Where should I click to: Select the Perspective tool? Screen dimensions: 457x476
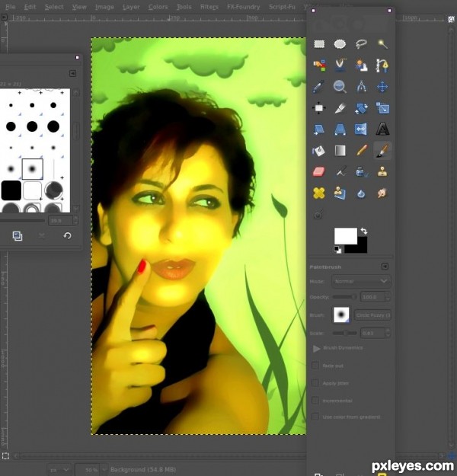[340, 129]
